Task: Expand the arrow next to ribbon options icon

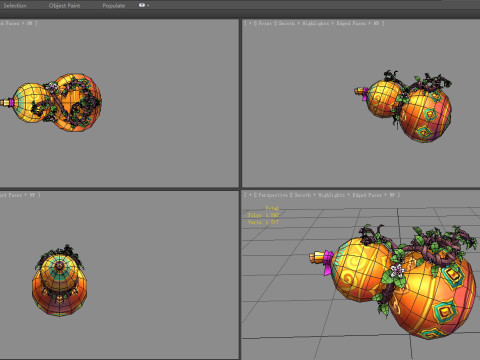Action: coord(148,6)
